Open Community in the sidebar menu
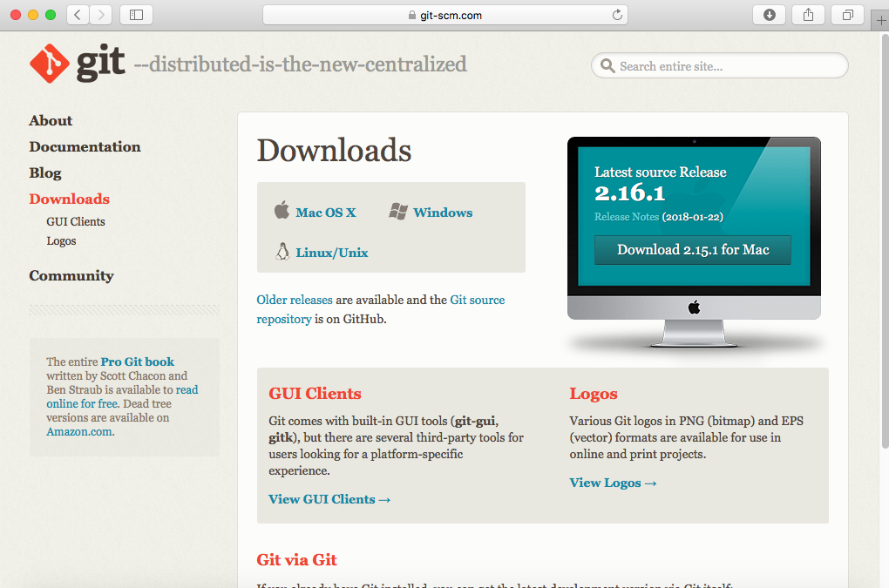Viewport: 889px width, 588px height. (x=71, y=276)
